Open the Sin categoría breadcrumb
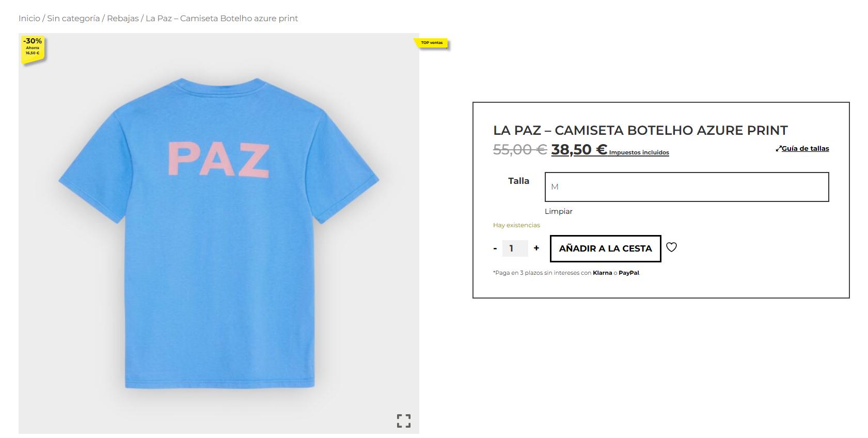The width and height of the screenshot is (868, 438). 73,19
